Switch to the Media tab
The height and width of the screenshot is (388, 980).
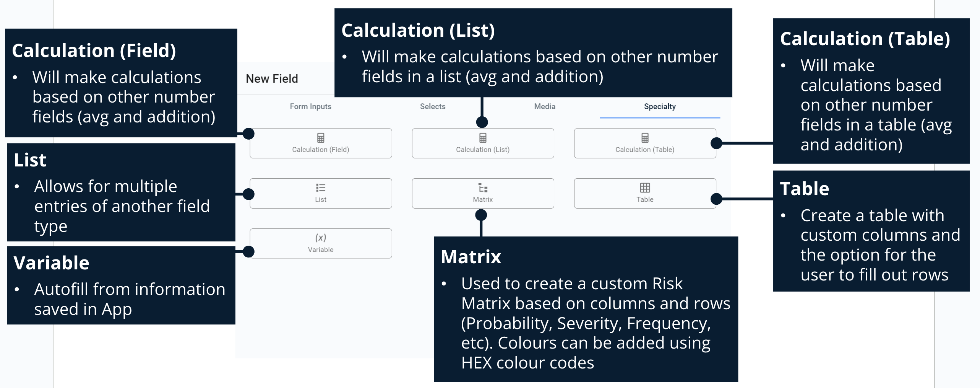545,106
